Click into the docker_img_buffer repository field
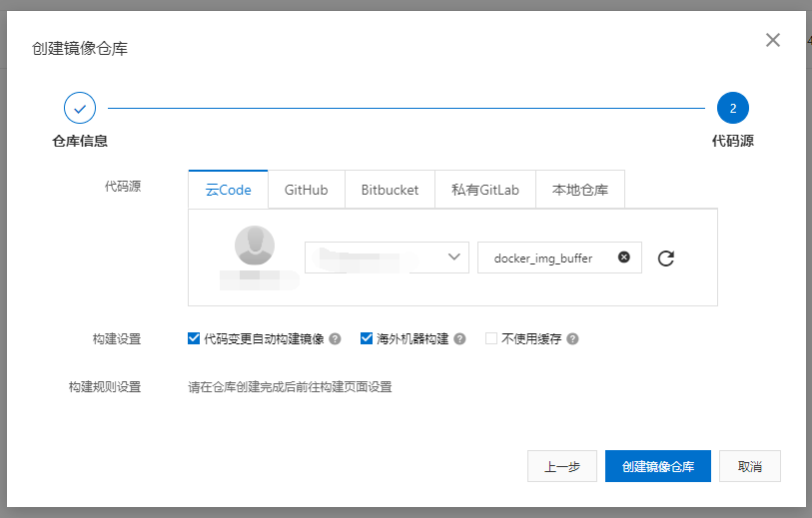 coord(544,258)
